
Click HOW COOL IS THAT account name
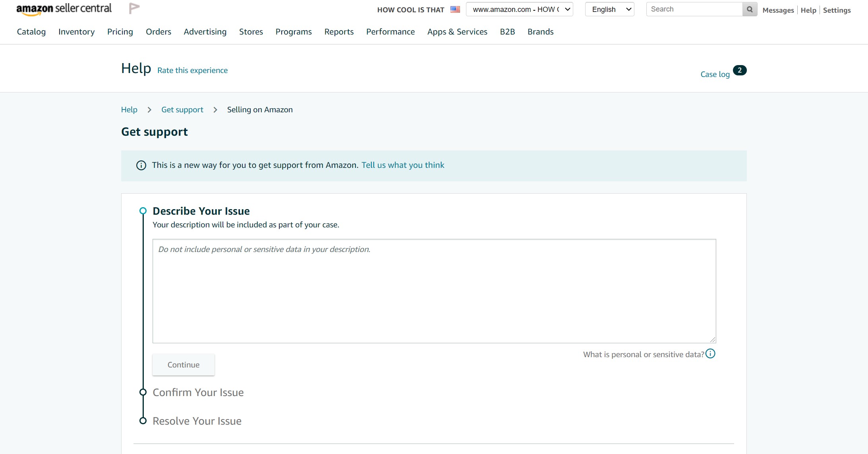click(411, 10)
